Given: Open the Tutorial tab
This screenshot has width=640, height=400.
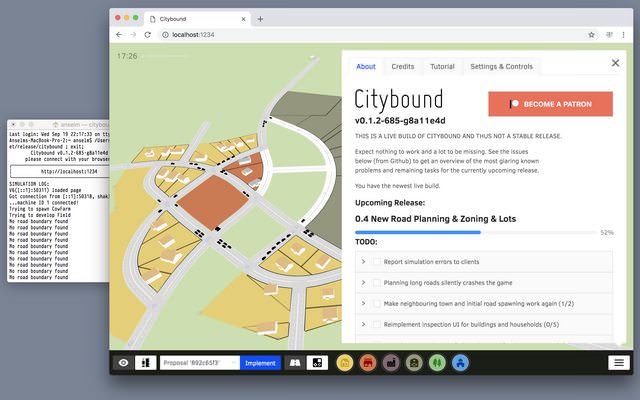Looking at the screenshot, I should coord(442,67).
